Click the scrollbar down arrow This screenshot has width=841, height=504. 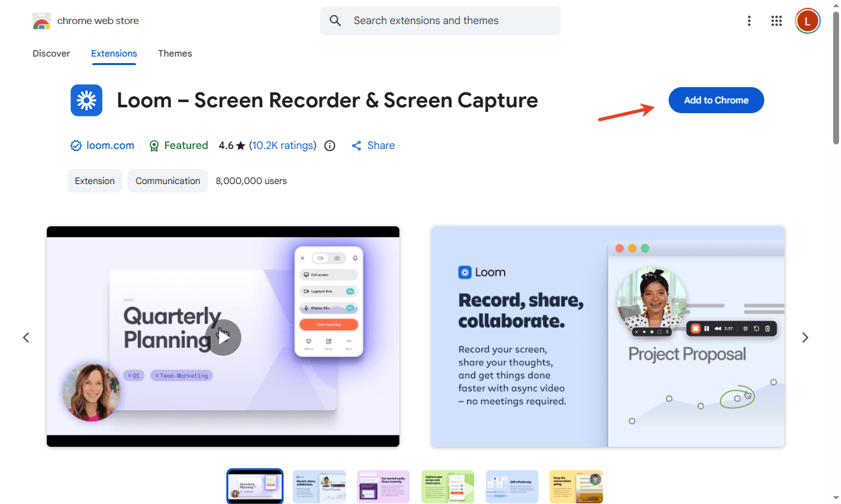(x=836, y=499)
